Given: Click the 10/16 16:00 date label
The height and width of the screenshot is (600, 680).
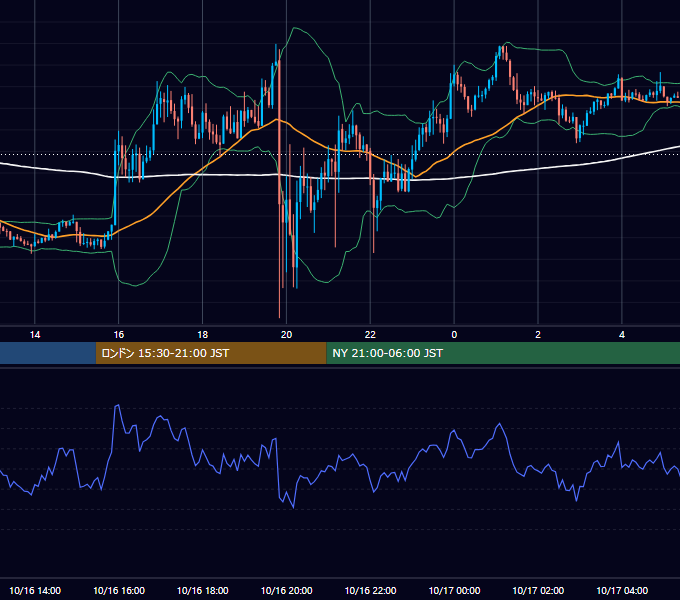Looking at the screenshot, I should point(119,590).
